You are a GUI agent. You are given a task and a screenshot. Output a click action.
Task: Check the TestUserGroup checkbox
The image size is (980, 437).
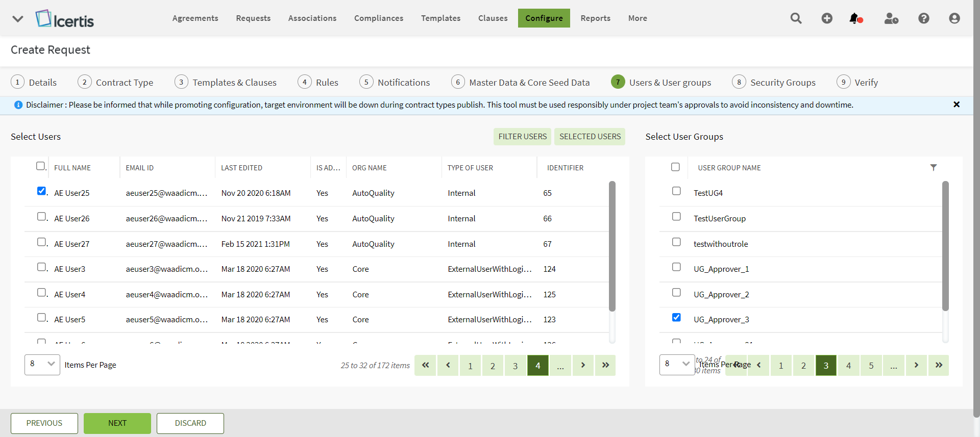pyautogui.click(x=676, y=217)
